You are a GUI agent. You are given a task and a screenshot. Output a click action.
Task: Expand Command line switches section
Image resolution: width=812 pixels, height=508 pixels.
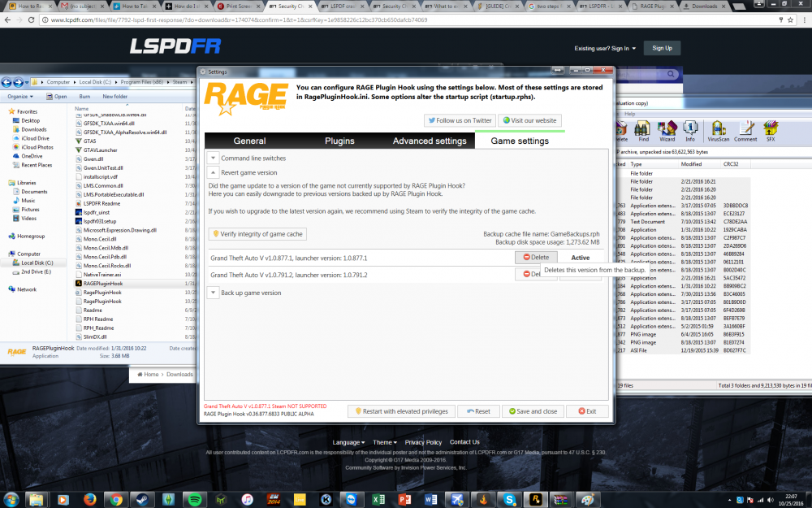pos(213,158)
